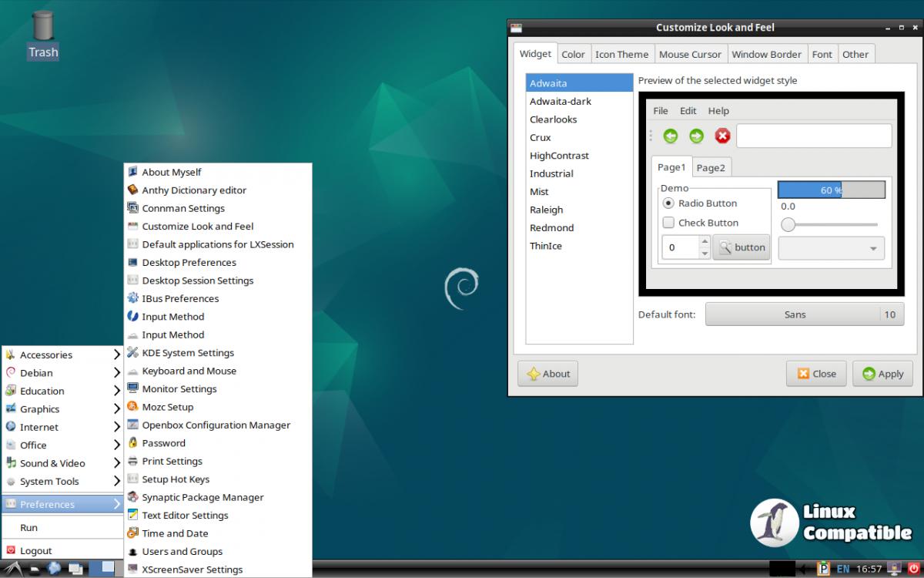
Task: Click the Sans default font button
Action: (x=794, y=314)
